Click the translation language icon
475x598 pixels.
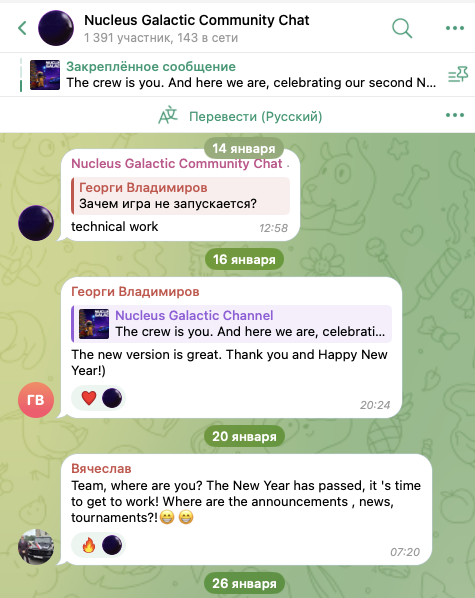point(168,116)
